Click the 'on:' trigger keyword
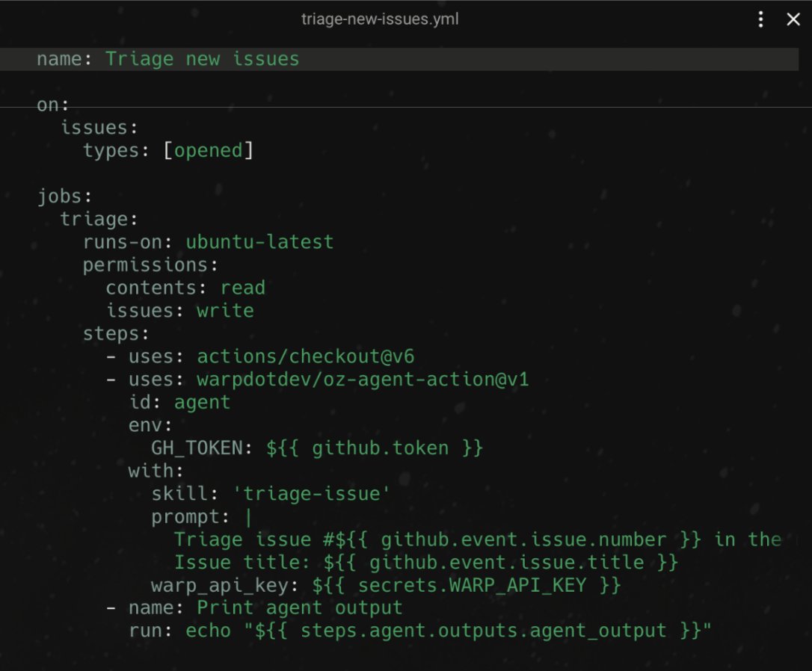Screen dimensions: 812x671 pyautogui.click(x=52, y=105)
